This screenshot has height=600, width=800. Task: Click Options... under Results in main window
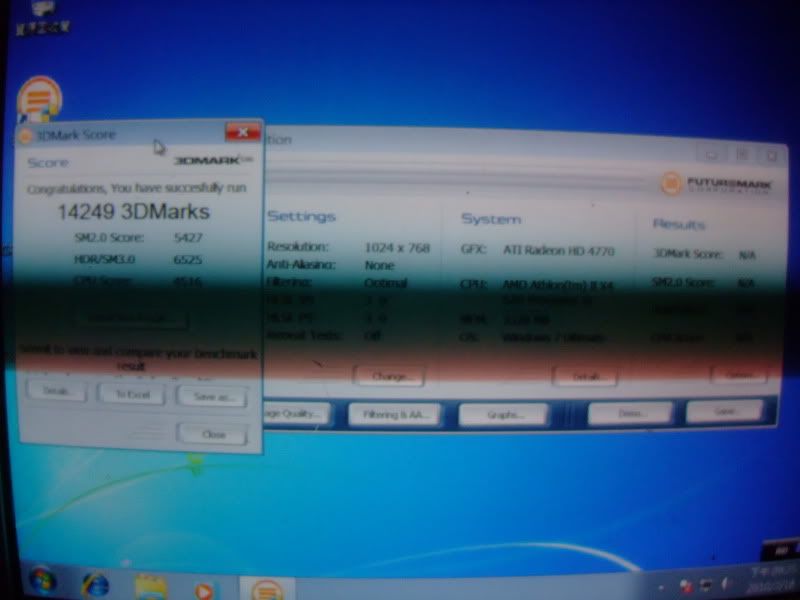[x=739, y=375]
